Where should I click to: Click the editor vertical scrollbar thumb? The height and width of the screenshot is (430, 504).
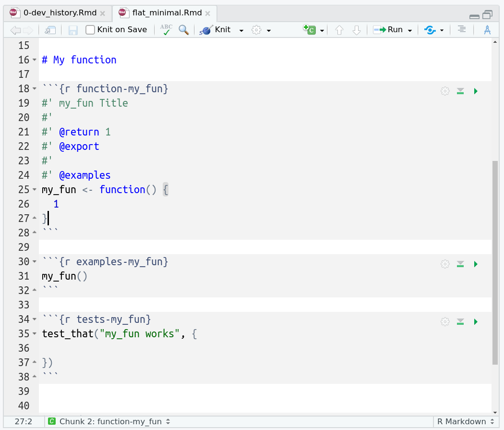pyautogui.click(x=495, y=263)
